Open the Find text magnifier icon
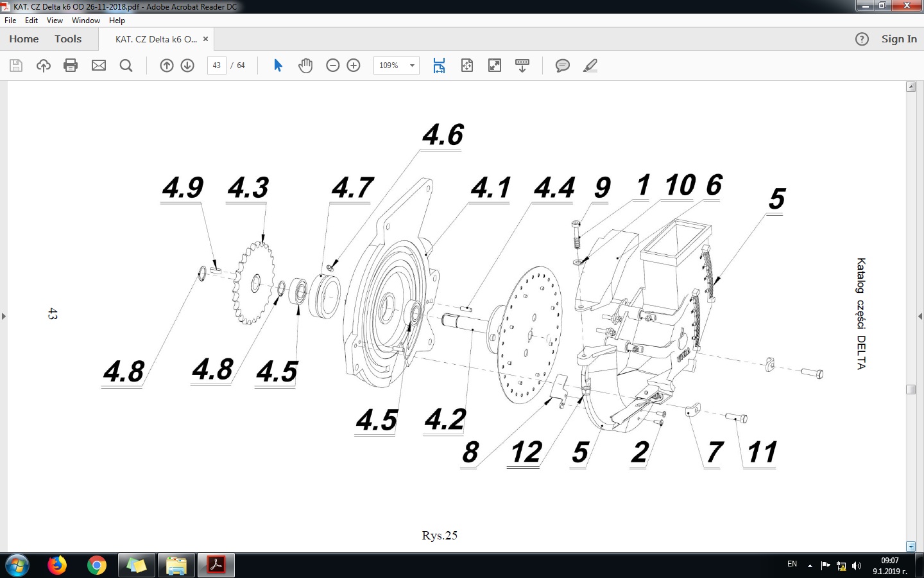 point(126,66)
